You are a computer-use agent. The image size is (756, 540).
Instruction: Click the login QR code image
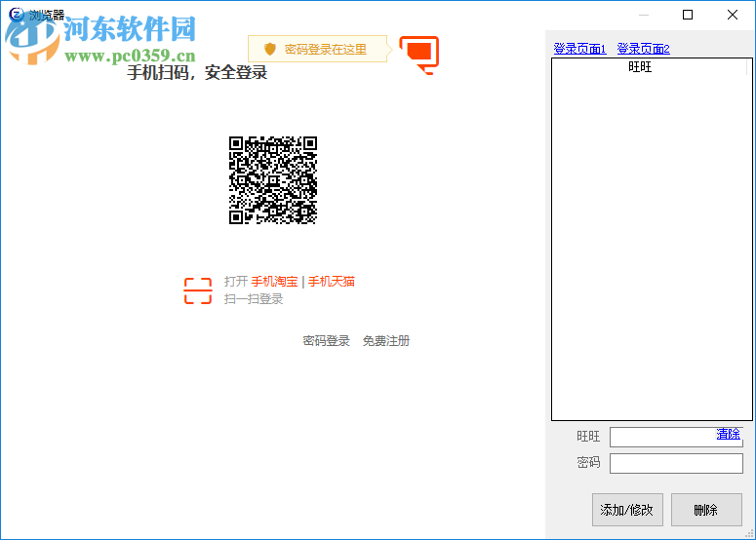[273, 180]
